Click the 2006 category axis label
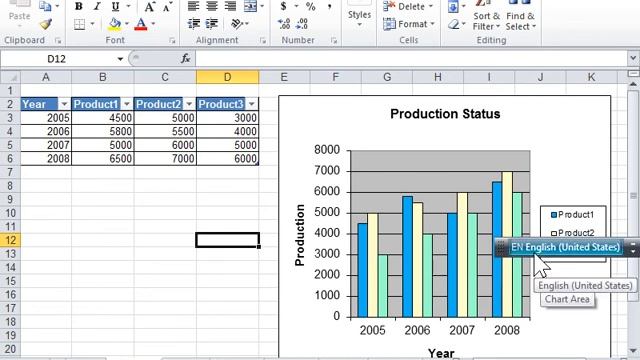This screenshot has height=360, width=640. pos(417,330)
